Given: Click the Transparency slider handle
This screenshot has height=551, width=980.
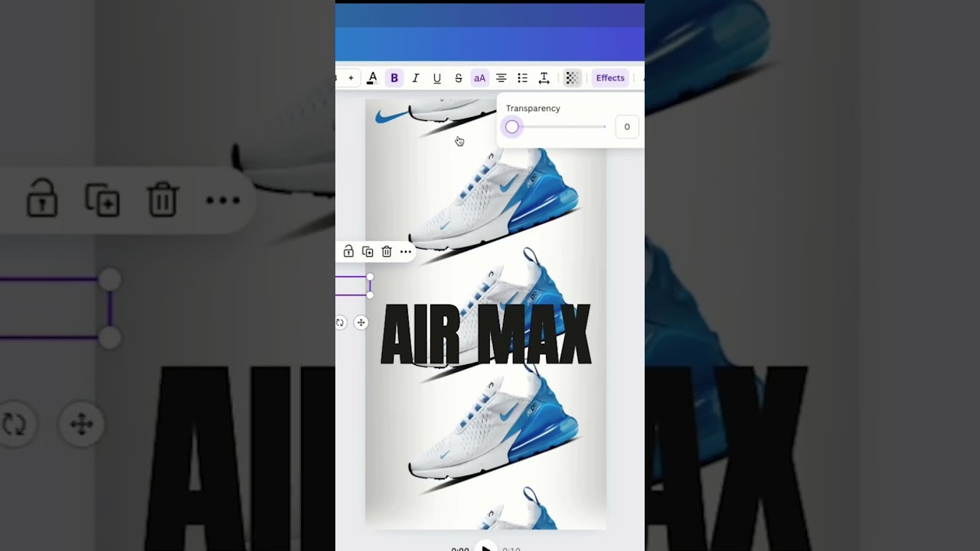Looking at the screenshot, I should click(x=512, y=127).
